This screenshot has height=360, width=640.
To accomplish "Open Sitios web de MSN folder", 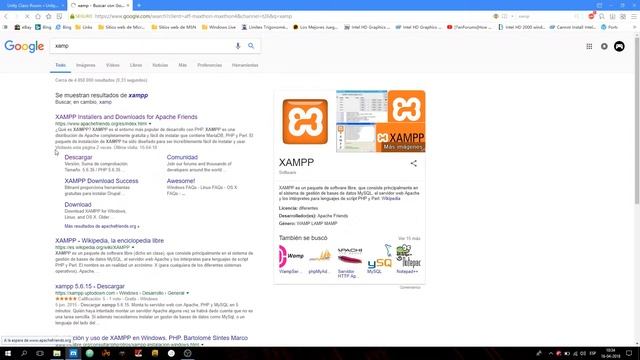I will [173, 27].
